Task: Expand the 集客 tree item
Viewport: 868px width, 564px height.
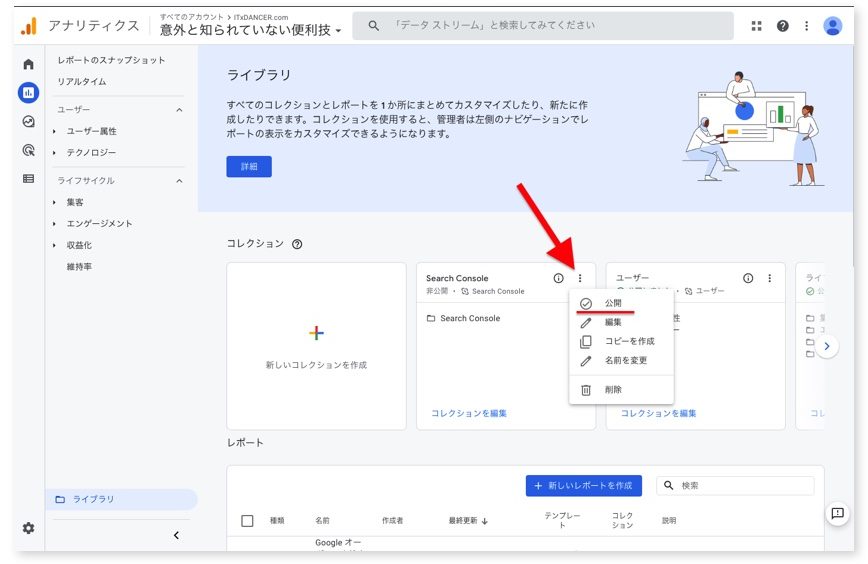Action: (54, 202)
